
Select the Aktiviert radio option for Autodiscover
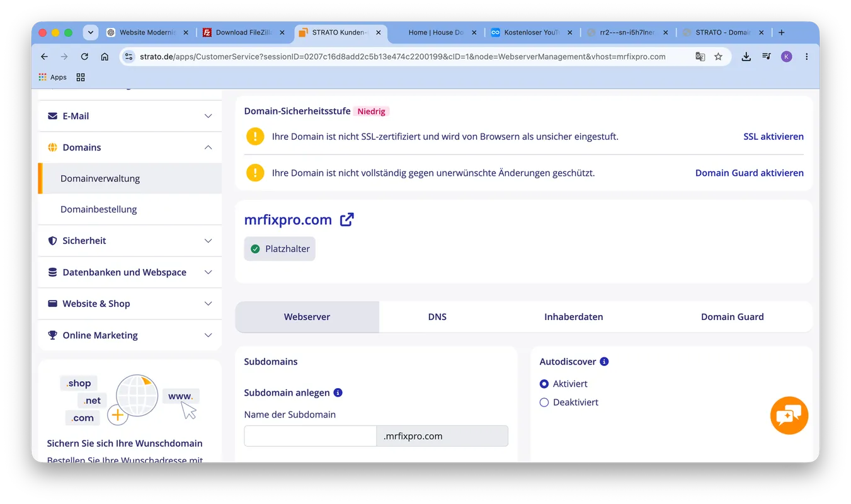pyautogui.click(x=544, y=384)
